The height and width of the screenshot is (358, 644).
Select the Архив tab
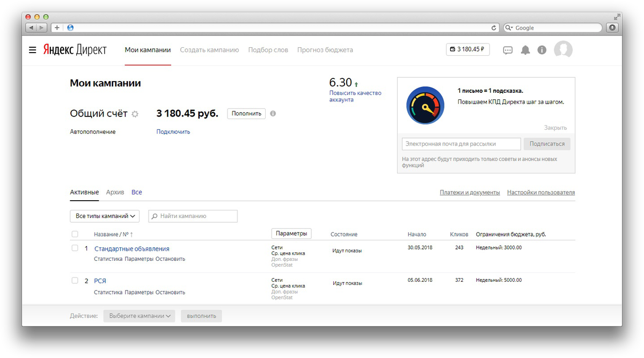click(115, 192)
